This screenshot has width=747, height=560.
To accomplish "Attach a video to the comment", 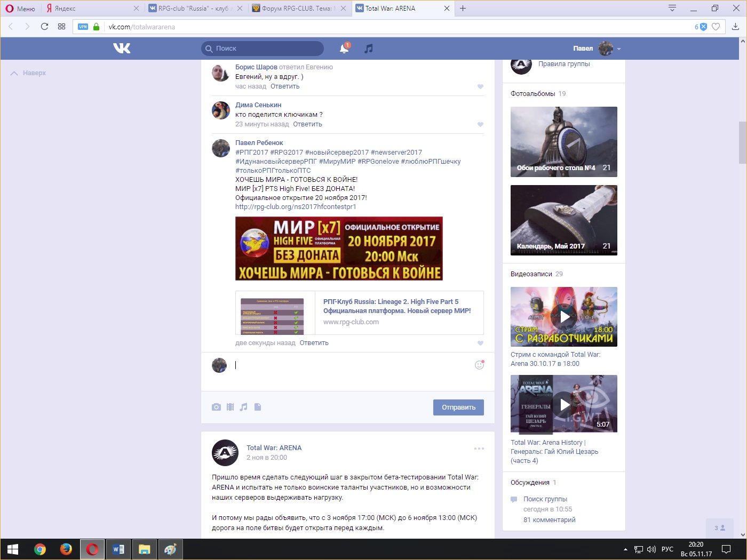I will (x=230, y=407).
